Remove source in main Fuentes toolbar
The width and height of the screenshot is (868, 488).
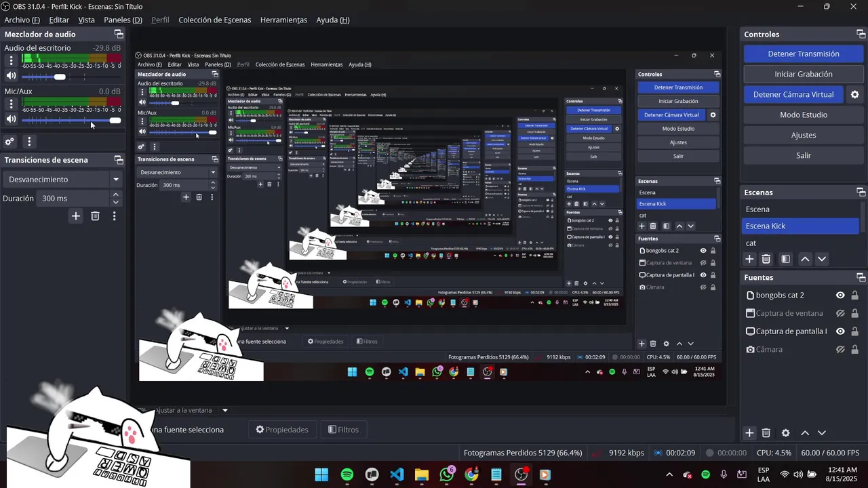[x=766, y=433]
